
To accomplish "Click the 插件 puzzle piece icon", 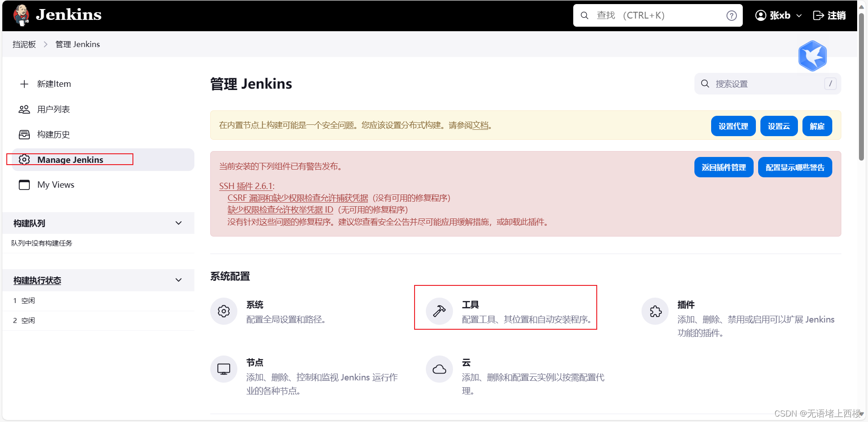I will [655, 311].
